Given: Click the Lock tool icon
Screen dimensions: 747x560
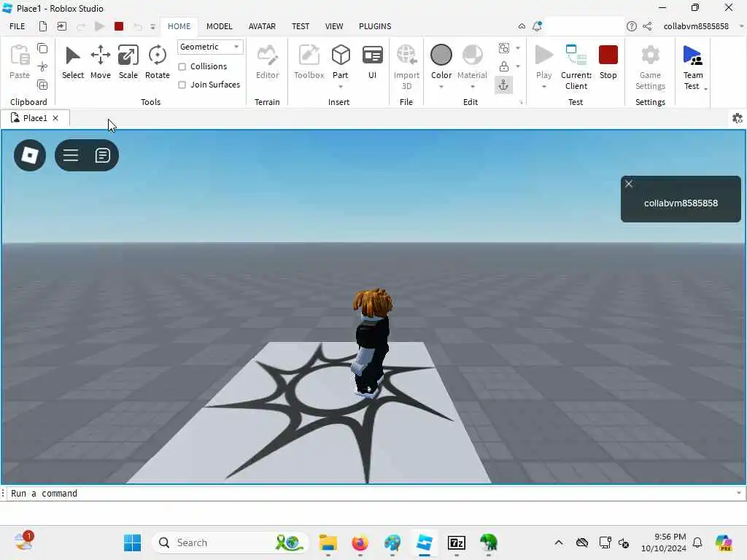Looking at the screenshot, I should coord(503,66).
